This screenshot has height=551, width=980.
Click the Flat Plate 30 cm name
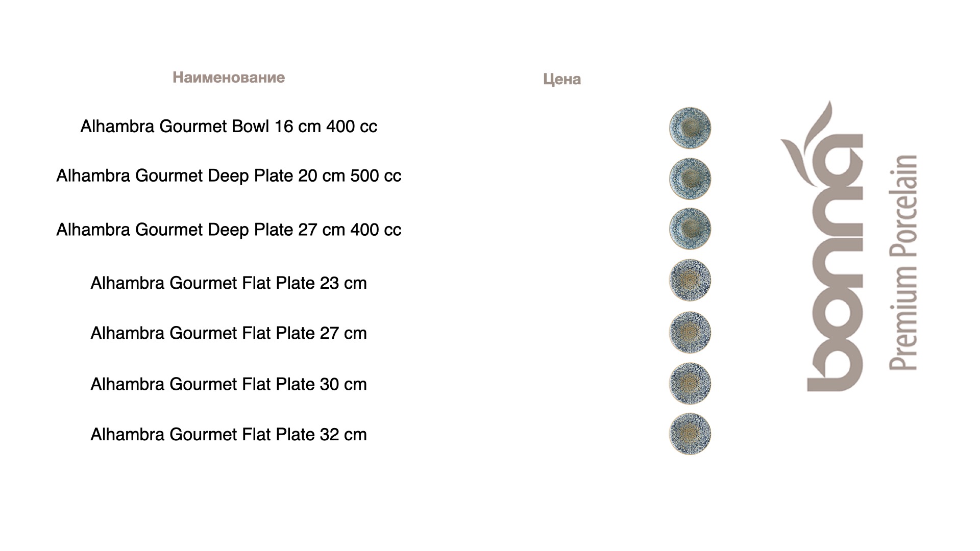228,384
